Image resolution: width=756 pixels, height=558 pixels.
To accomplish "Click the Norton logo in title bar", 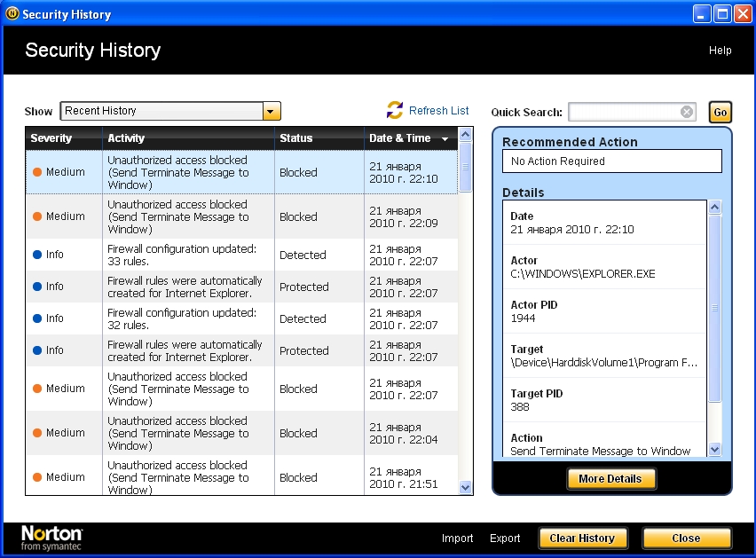I will [12, 13].
